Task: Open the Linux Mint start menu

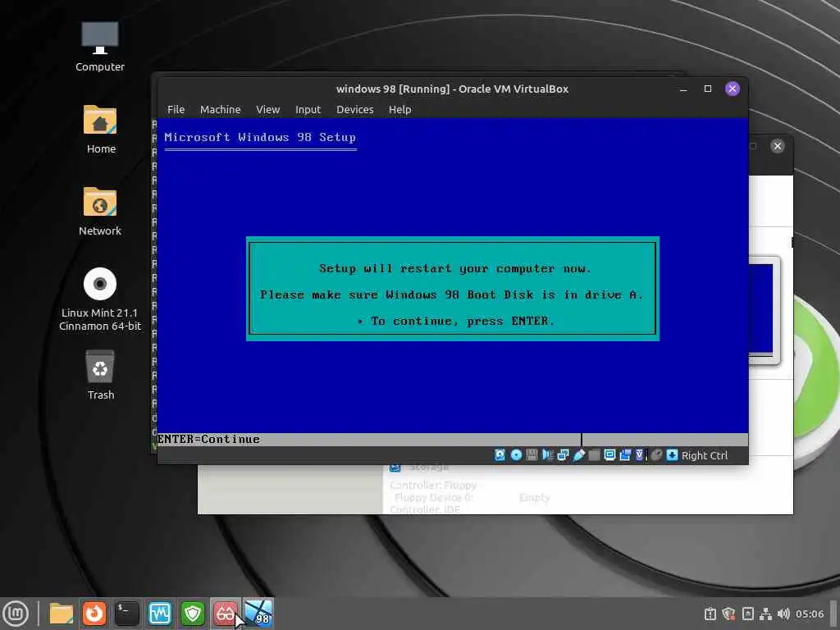Action: coord(16,614)
